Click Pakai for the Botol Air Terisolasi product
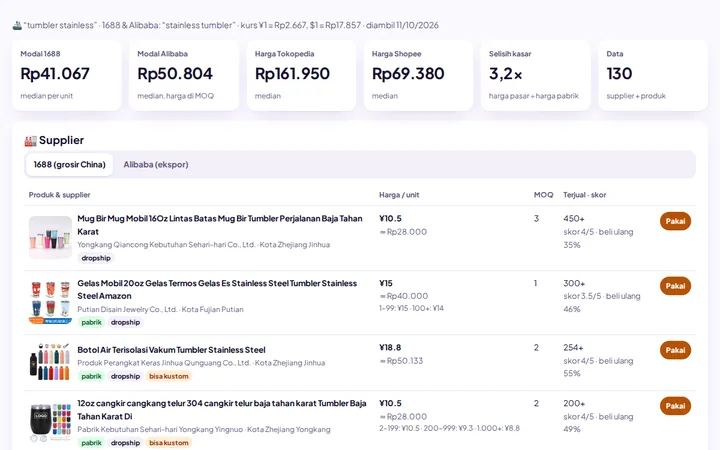The height and width of the screenshot is (450, 720). [x=675, y=350]
